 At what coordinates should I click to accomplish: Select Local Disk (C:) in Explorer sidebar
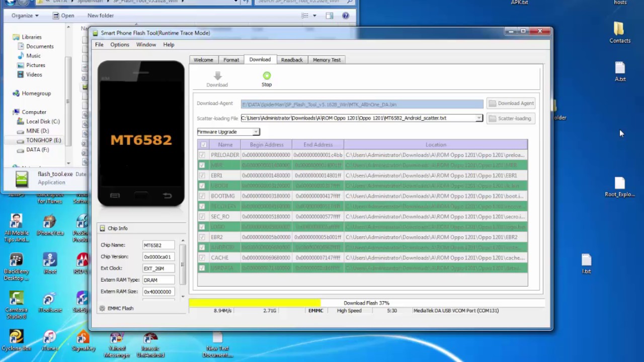click(38, 121)
